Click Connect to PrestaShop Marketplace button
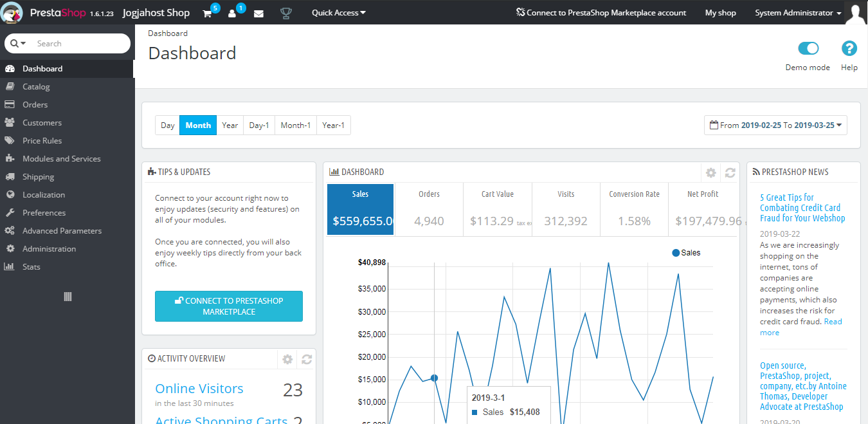 click(229, 306)
